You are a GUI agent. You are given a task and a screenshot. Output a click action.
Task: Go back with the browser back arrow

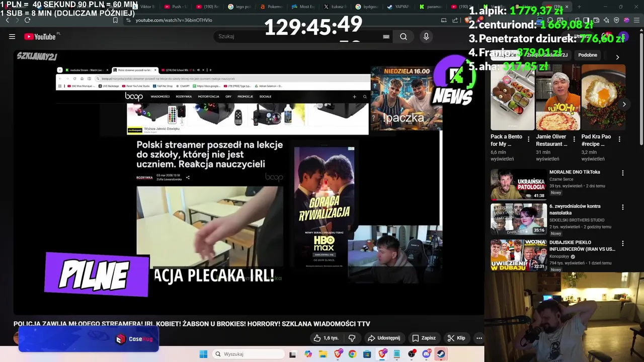[x=7, y=20]
